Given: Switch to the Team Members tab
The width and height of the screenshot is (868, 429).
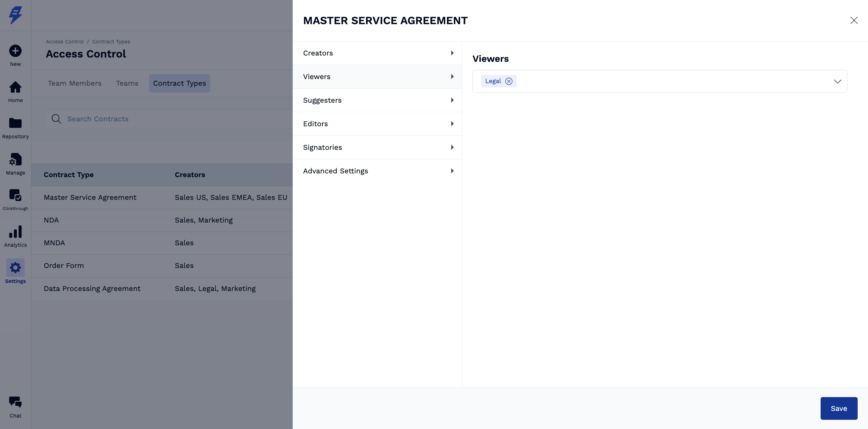Looking at the screenshot, I should (x=74, y=83).
